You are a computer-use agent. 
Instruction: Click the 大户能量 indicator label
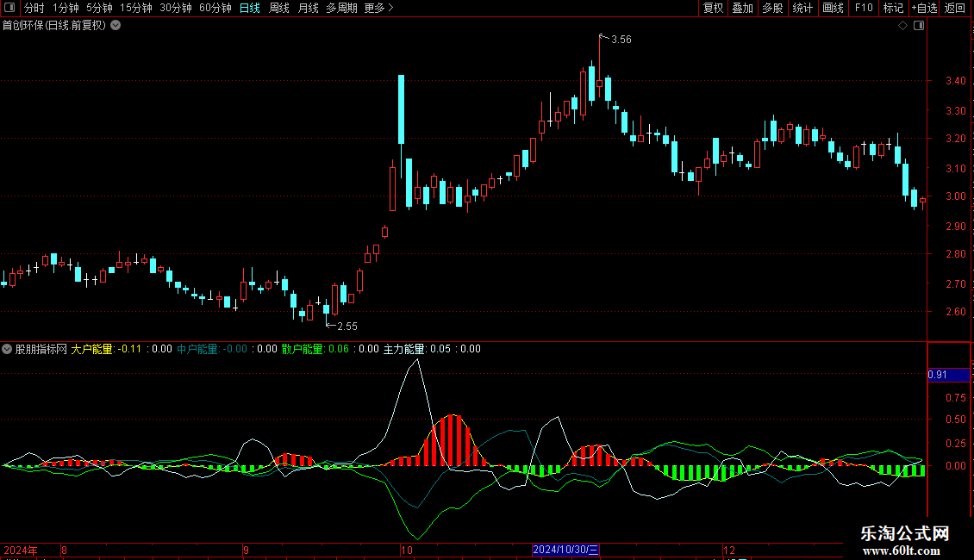point(92,349)
